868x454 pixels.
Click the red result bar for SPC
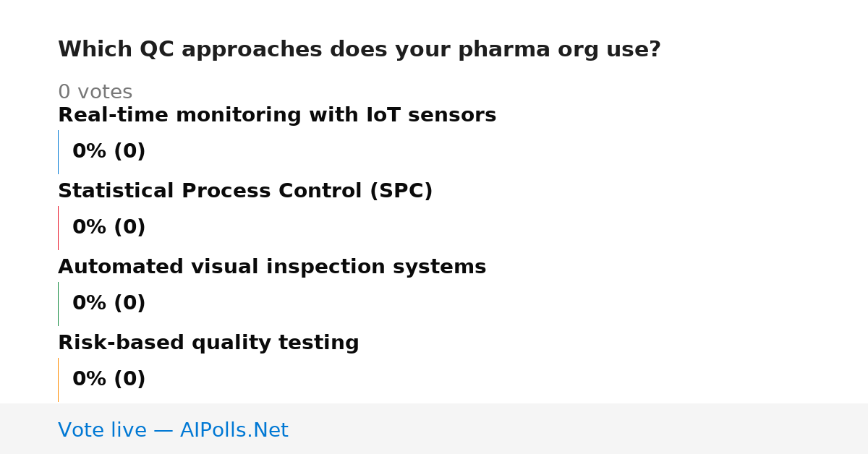[58, 228]
